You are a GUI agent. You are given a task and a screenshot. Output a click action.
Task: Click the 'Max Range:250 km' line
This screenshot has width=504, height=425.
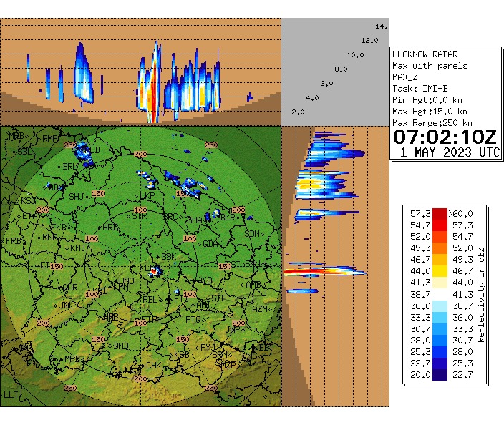[432, 123]
